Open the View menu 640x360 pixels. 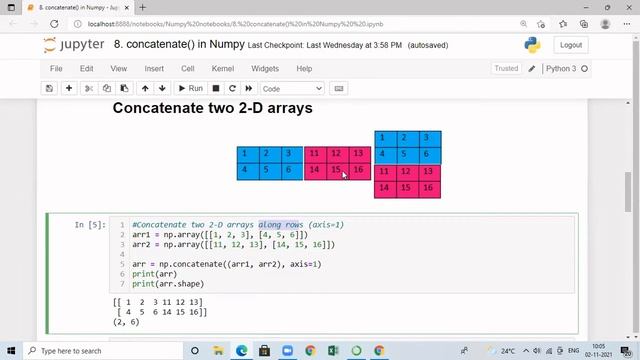pos(119,69)
